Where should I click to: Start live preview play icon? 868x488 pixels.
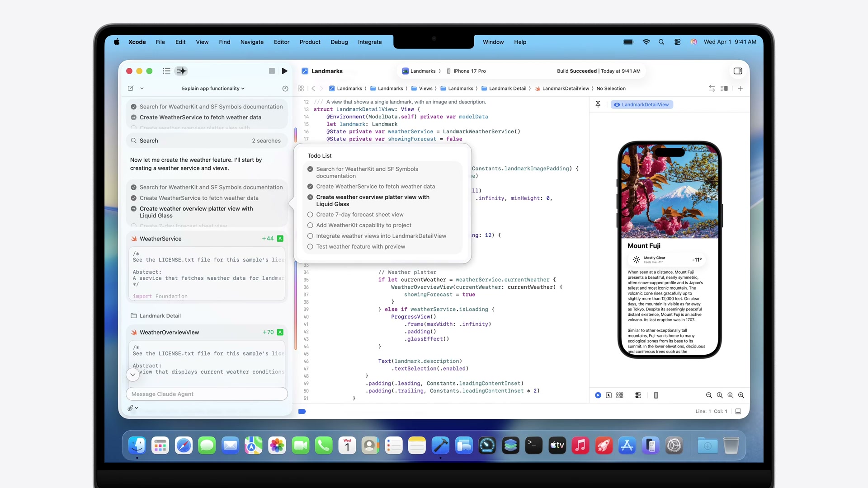(598, 395)
